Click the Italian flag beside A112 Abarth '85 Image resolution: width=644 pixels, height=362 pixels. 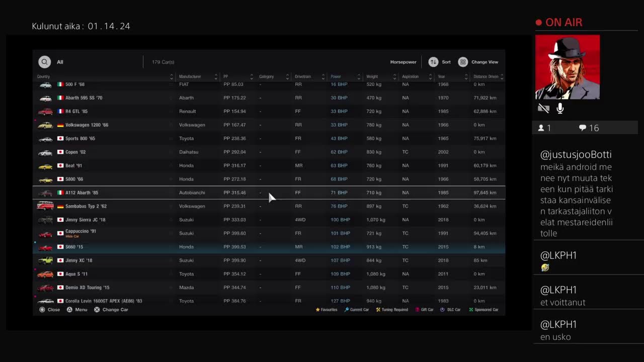(x=60, y=193)
